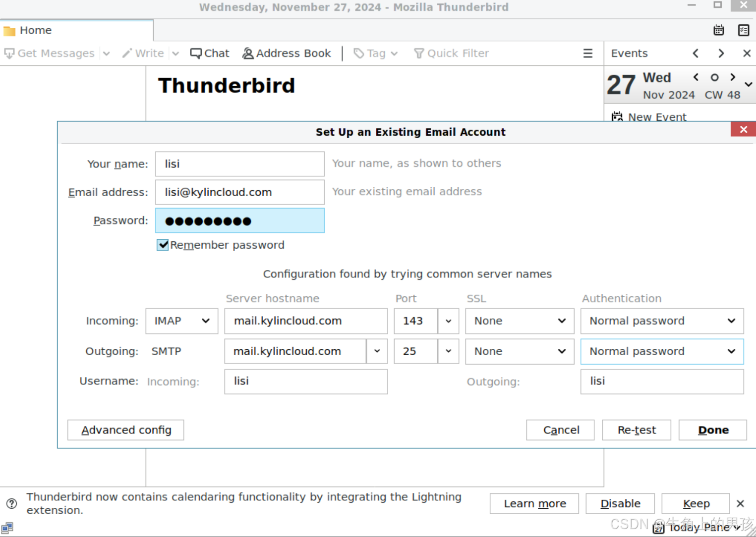Viewport: 756px width, 537px height.
Task: Click Advanced config button
Action: (125, 430)
